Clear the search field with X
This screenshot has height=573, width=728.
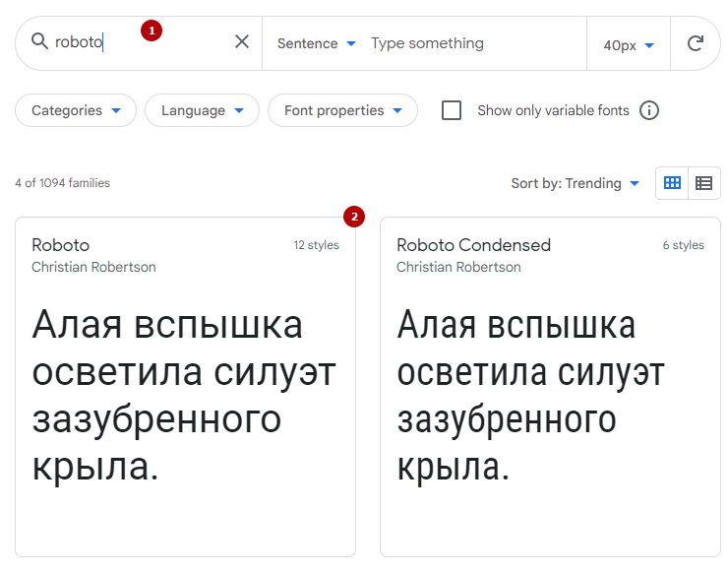point(242,41)
